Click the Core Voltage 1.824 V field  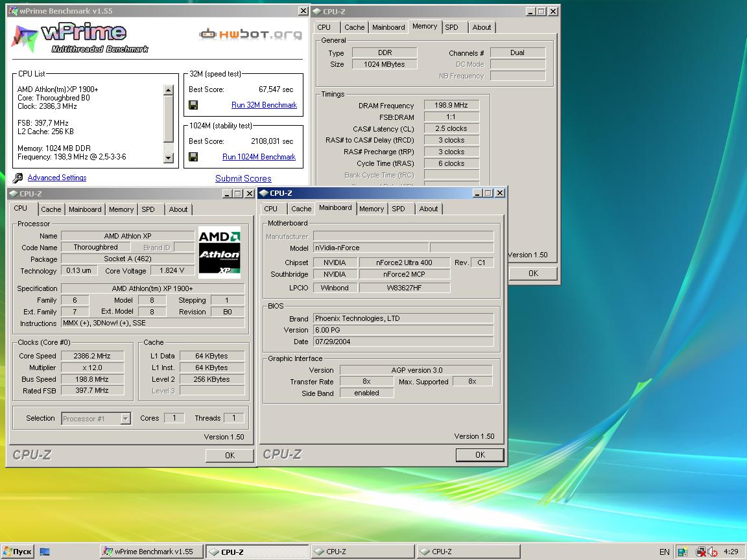tap(171, 270)
